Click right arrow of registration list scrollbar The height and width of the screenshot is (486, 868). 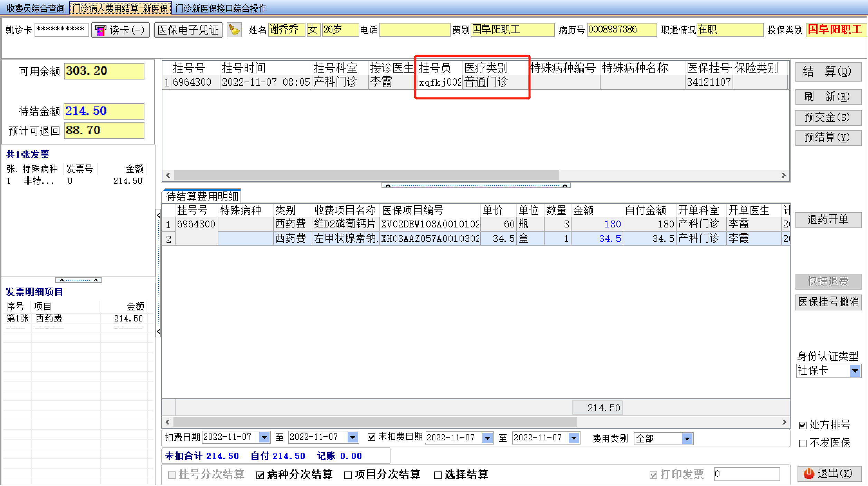click(783, 175)
